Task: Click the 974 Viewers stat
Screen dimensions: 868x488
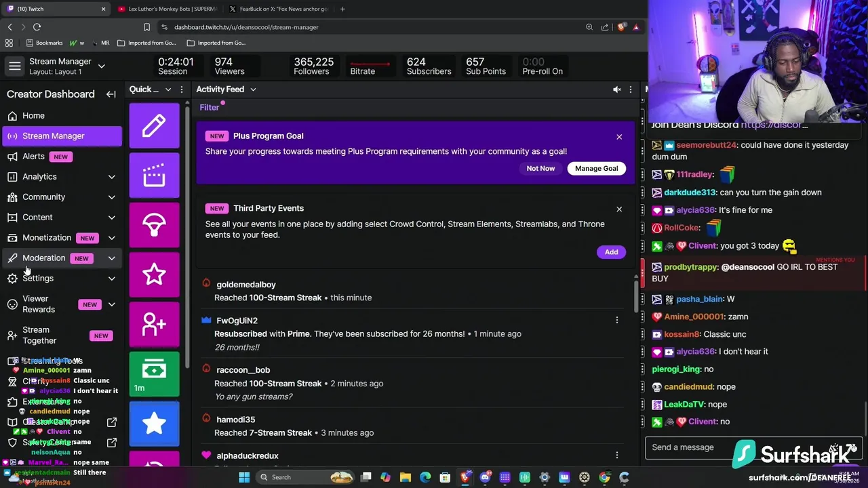Action: pyautogui.click(x=229, y=66)
